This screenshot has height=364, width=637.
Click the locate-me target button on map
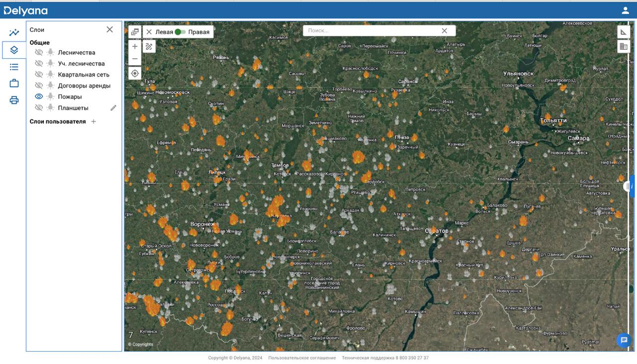tap(135, 74)
